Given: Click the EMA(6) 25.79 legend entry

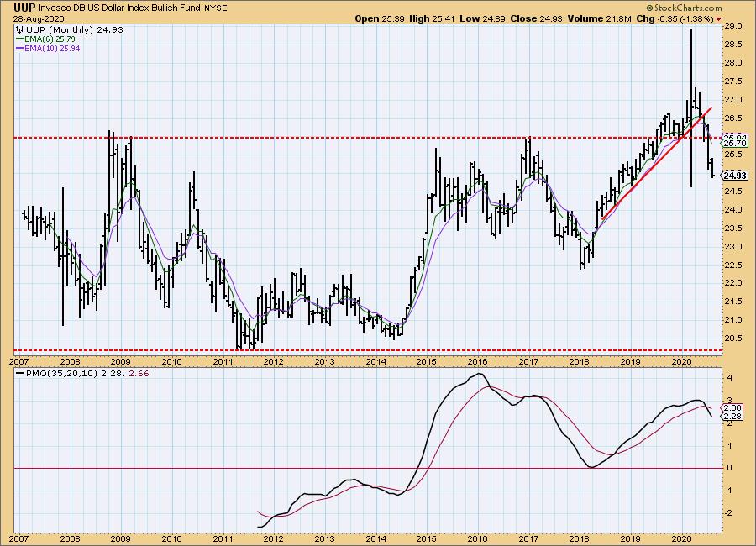Looking at the screenshot, I should [x=50, y=39].
